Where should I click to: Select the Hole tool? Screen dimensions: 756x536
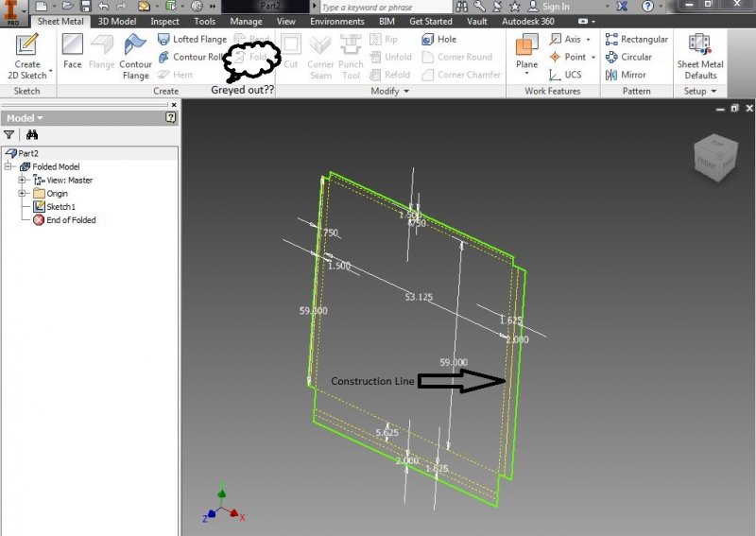[x=438, y=39]
